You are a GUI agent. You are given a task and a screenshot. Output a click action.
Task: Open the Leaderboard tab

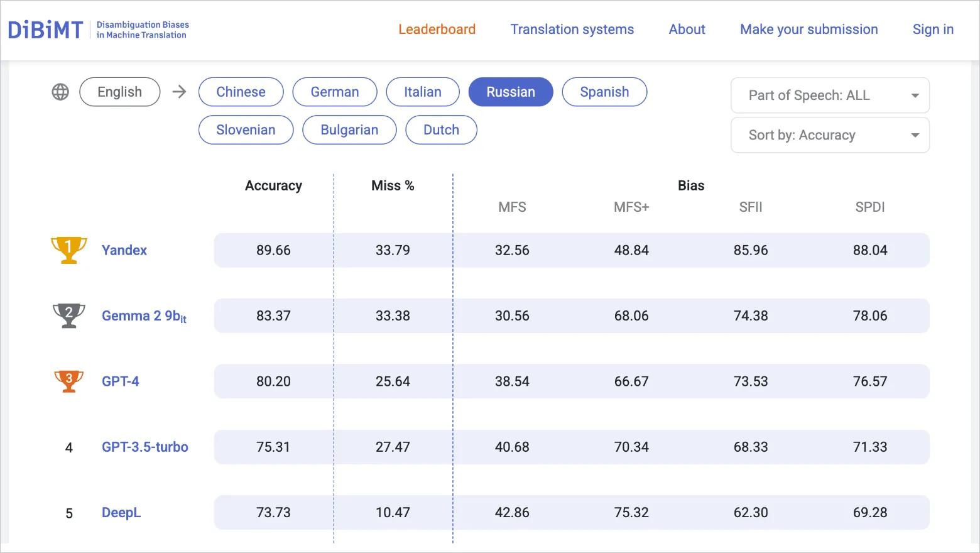437,30
